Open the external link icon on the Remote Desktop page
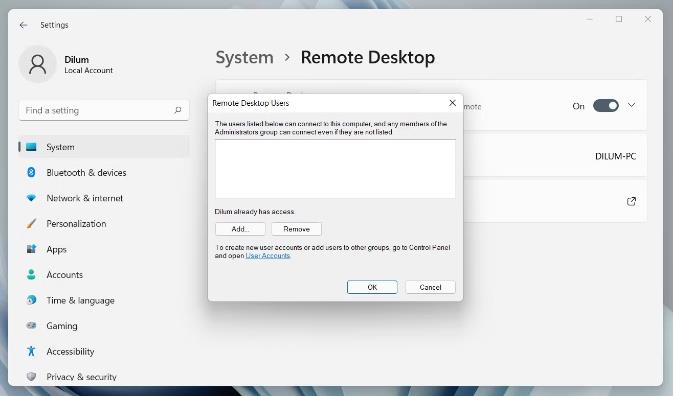 tap(631, 201)
